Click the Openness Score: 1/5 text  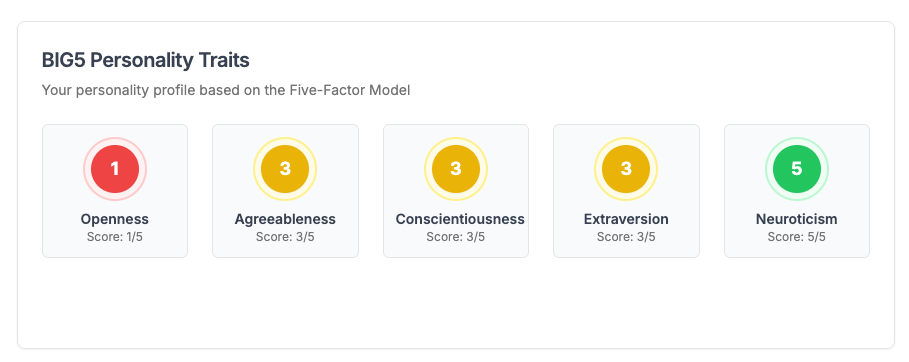click(115, 237)
